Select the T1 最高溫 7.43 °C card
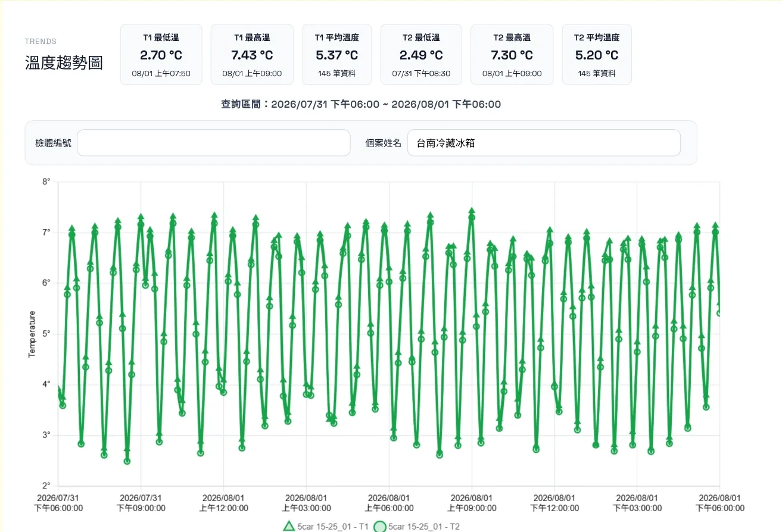 point(252,55)
